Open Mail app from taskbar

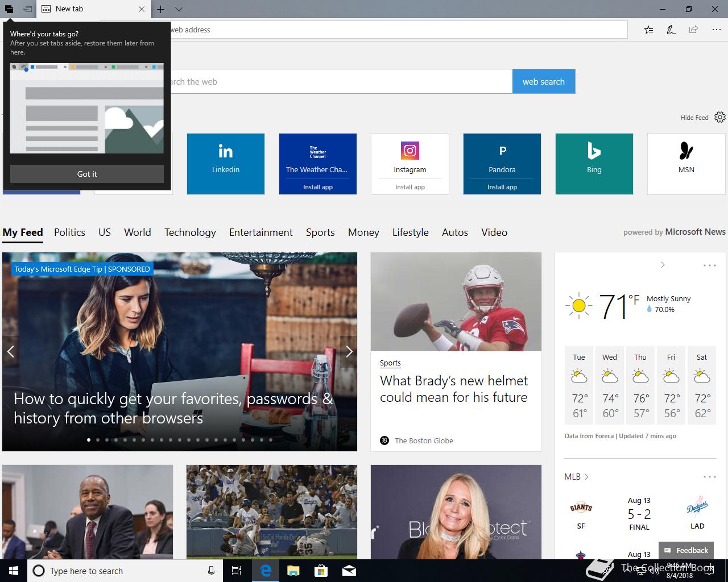349,571
